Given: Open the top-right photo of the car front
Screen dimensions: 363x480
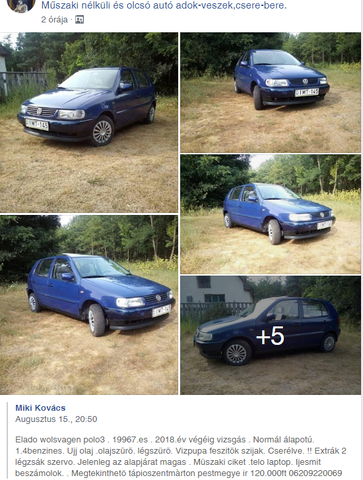Looking at the screenshot, I should (x=270, y=92).
